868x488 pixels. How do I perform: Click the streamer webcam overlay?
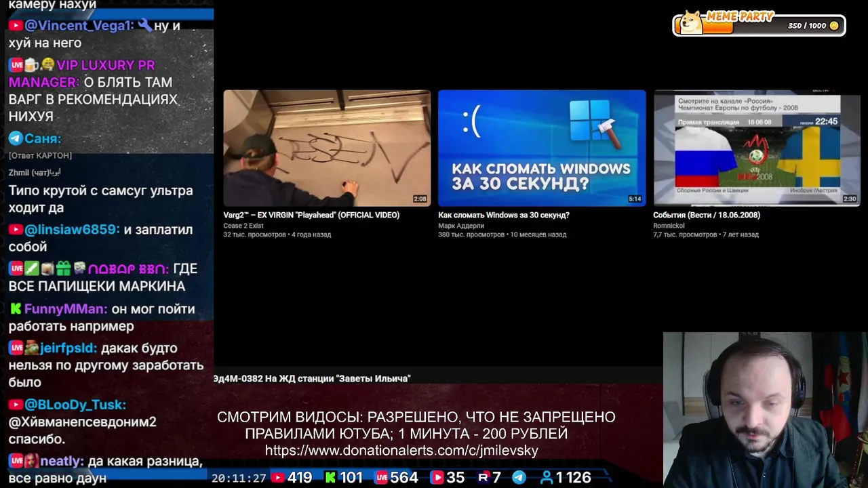coord(766,409)
